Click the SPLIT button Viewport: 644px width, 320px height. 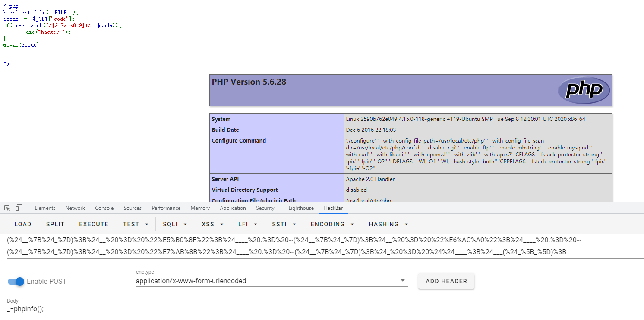55,224
